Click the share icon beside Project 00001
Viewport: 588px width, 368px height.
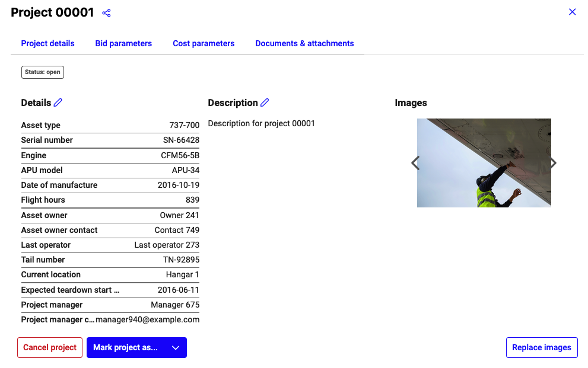tap(106, 13)
